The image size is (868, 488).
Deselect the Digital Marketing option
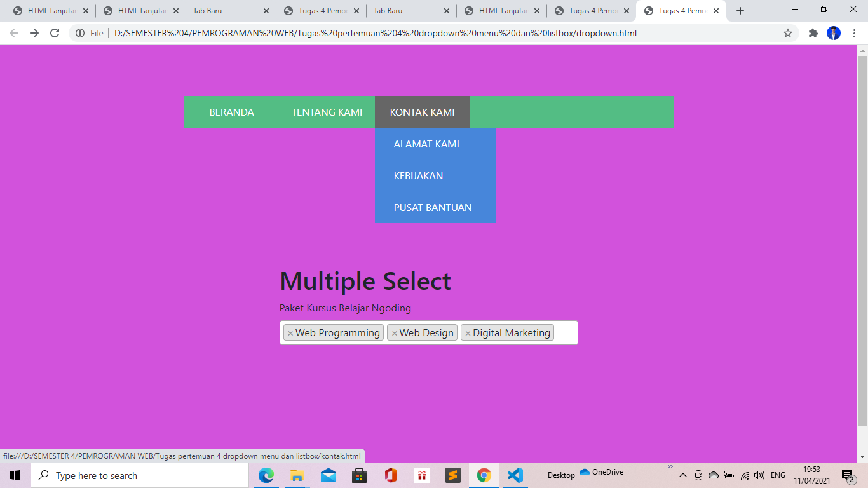click(x=468, y=332)
